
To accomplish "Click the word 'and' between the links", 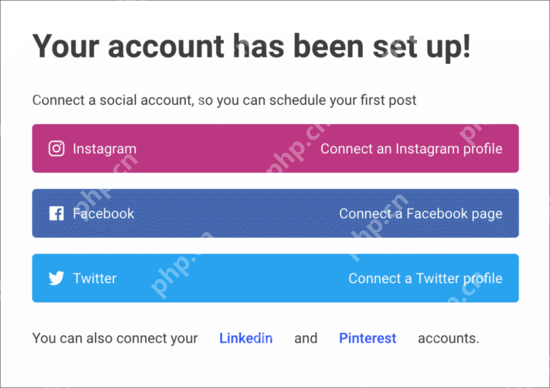I will click(x=306, y=338).
